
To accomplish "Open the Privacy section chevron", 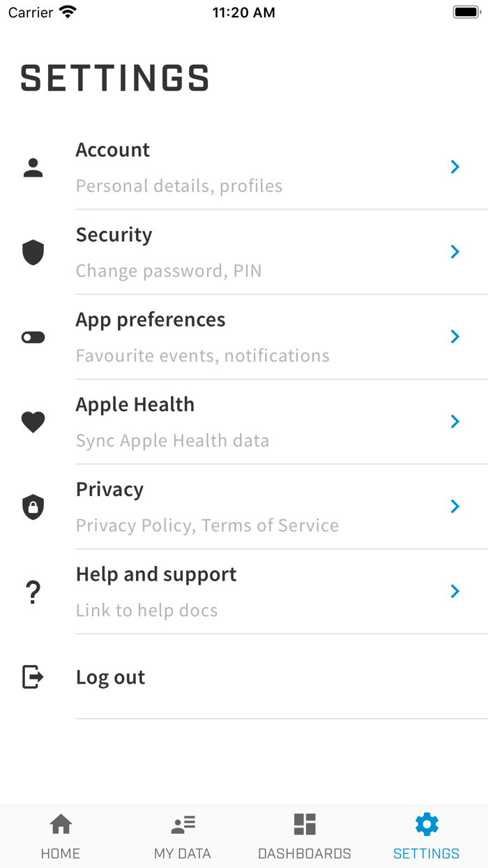I will point(455,506).
